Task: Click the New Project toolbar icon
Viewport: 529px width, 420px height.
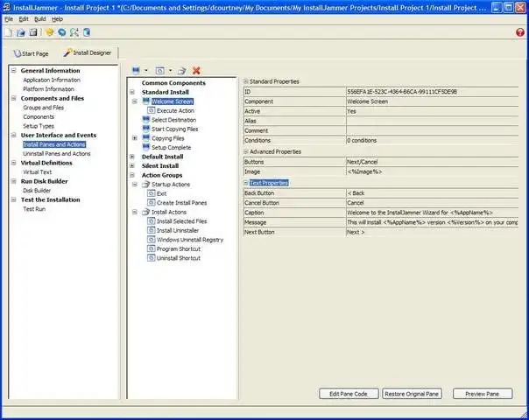Action: point(9,32)
